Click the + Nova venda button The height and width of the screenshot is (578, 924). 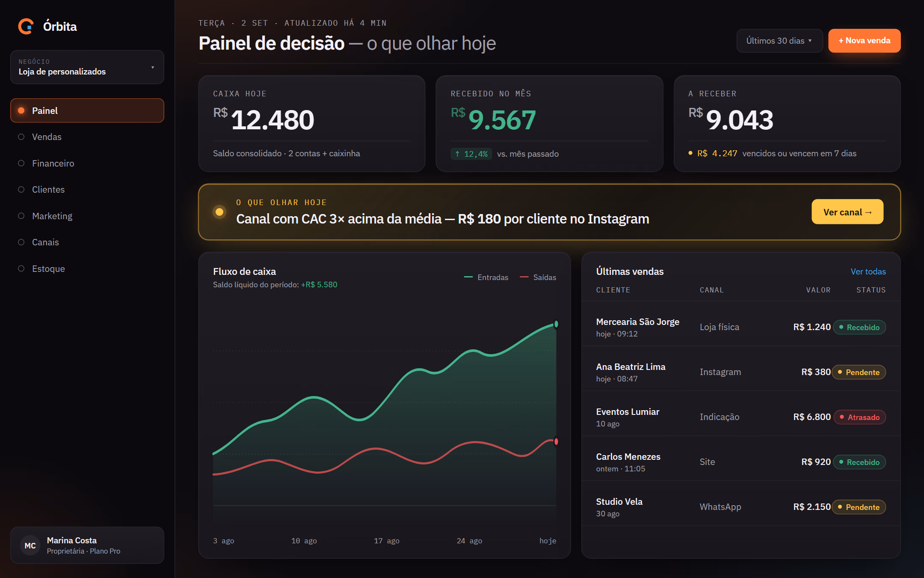(x=864, y=41)
